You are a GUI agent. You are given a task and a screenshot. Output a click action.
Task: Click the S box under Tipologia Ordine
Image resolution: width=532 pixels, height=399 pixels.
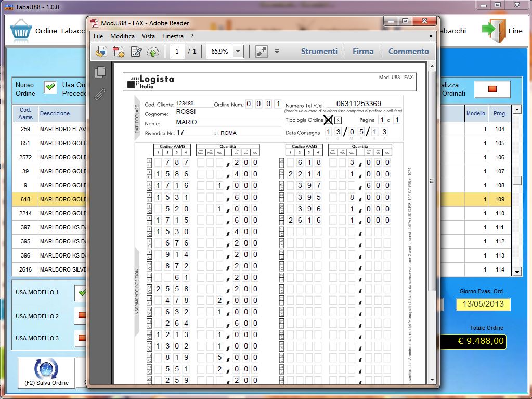[x=338, y=120]
